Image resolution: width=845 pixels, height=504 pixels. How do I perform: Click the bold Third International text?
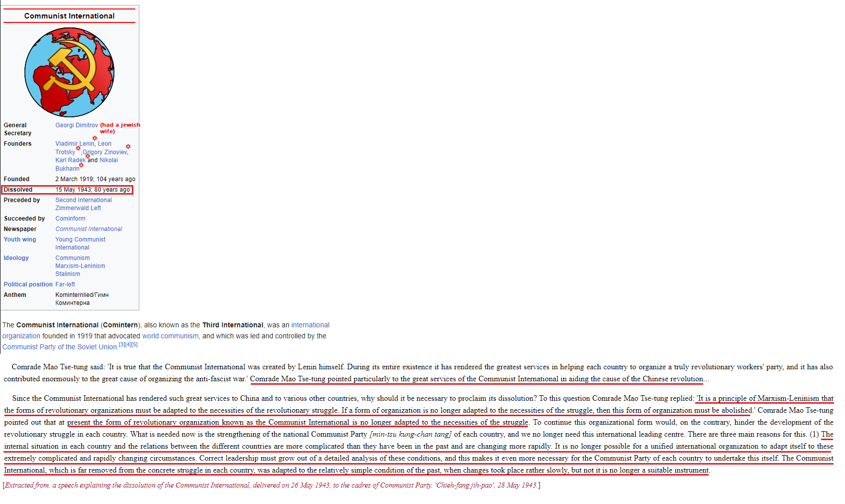[233, 325]
